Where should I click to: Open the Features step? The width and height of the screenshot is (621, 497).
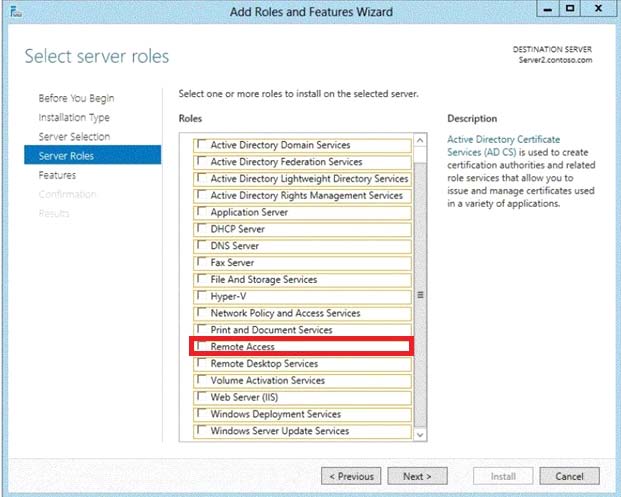pos(57,175)
